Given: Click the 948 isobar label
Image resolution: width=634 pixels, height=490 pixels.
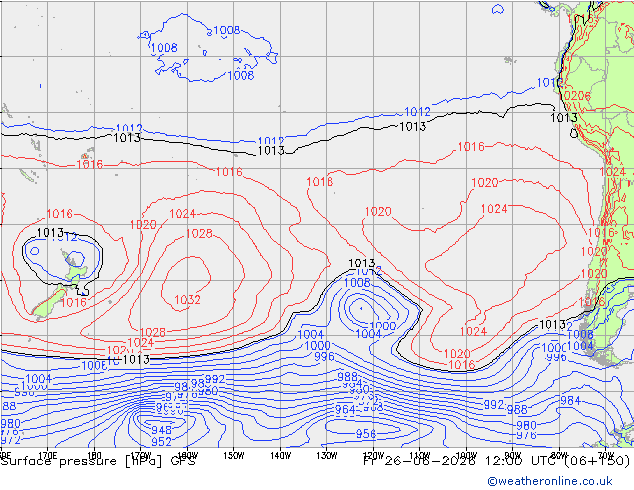Looking at the screenshot, I should pyautogui.click(x=162, y=430).
